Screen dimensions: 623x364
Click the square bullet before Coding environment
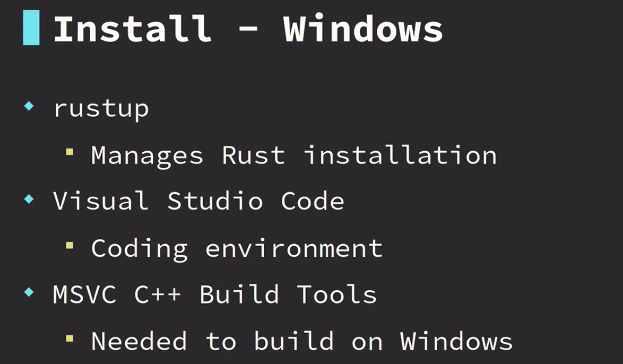[x=69, y=246]
